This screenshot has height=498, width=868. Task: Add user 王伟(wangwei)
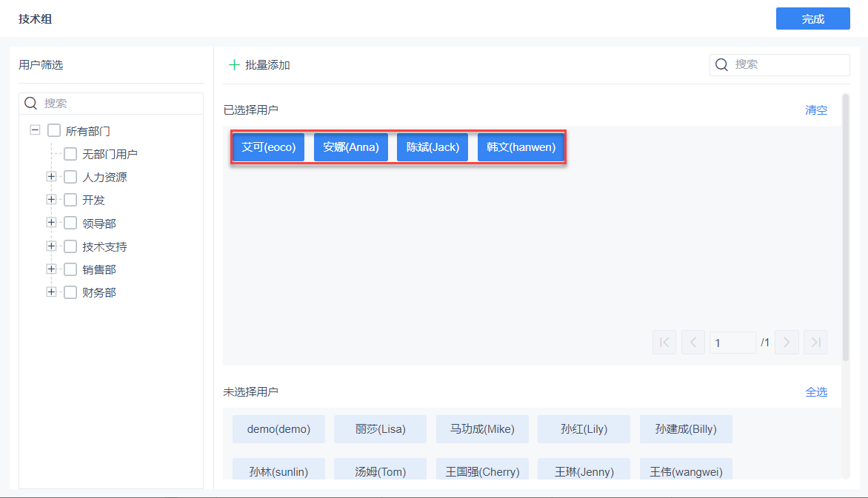coord(686,469)
